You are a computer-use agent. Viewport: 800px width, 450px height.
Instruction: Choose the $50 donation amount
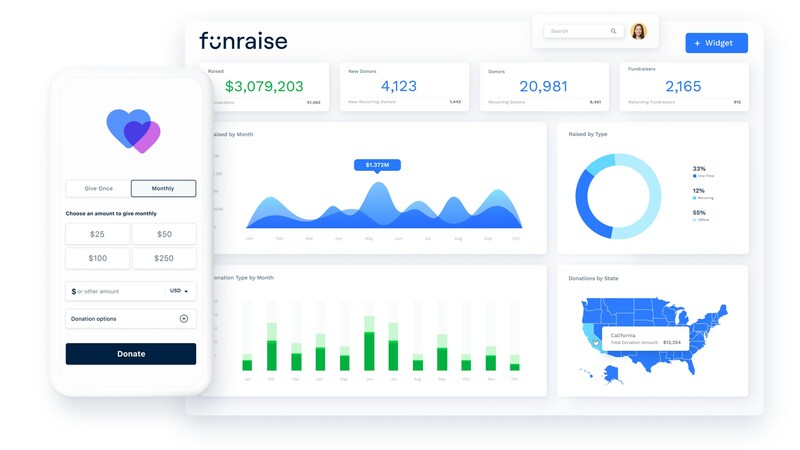[164, 234]
